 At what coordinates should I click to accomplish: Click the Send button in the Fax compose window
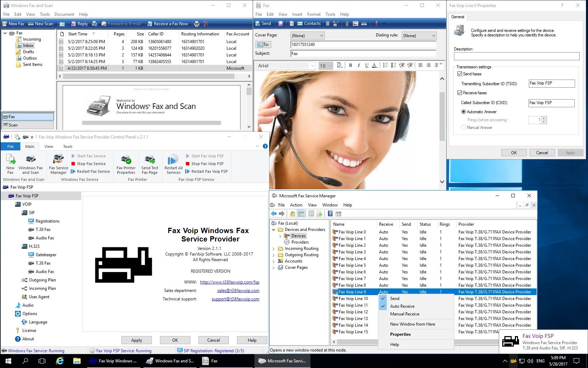(263, 23)
